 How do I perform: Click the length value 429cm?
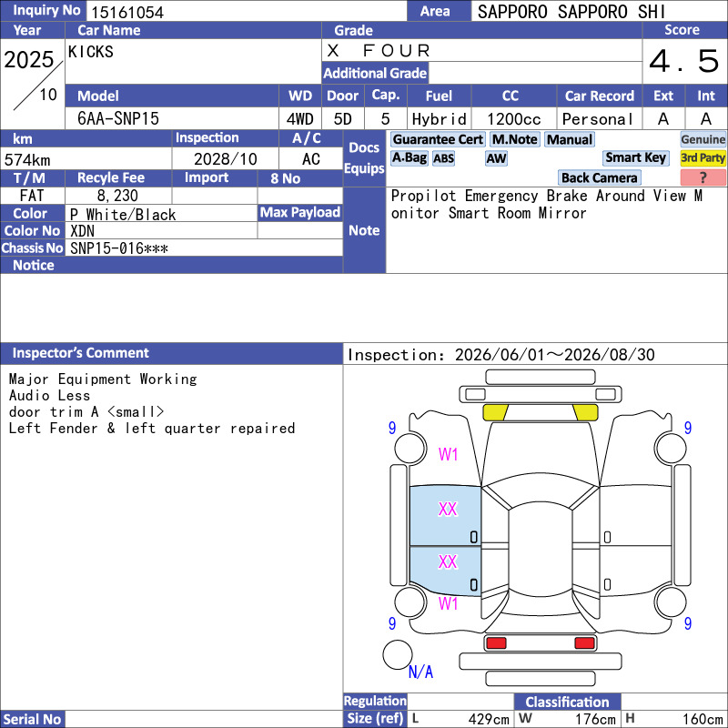pyautogui.click(x=489, y=719)
